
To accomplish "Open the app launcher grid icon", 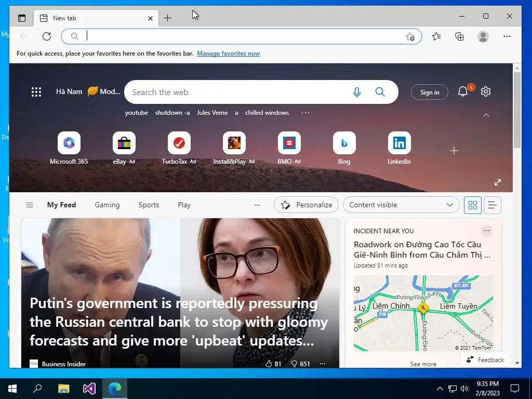I will [x=36, y=92].
